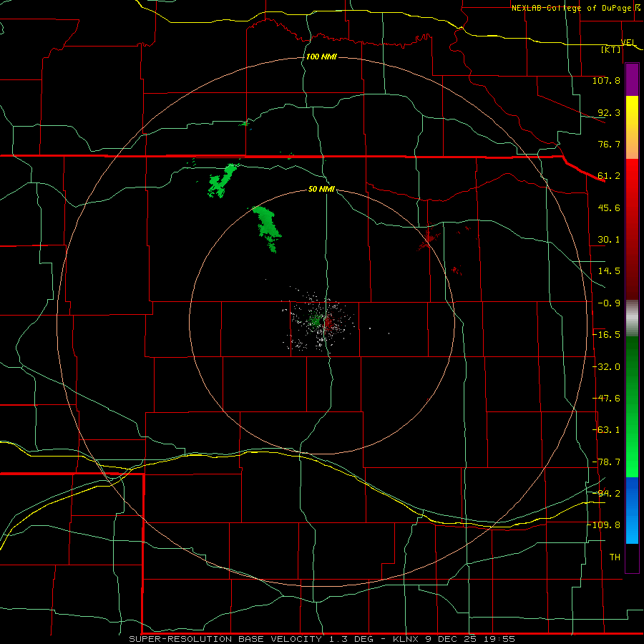Click the -109.8 velocity value
This screenshot has width=644, height=644.
603,525
